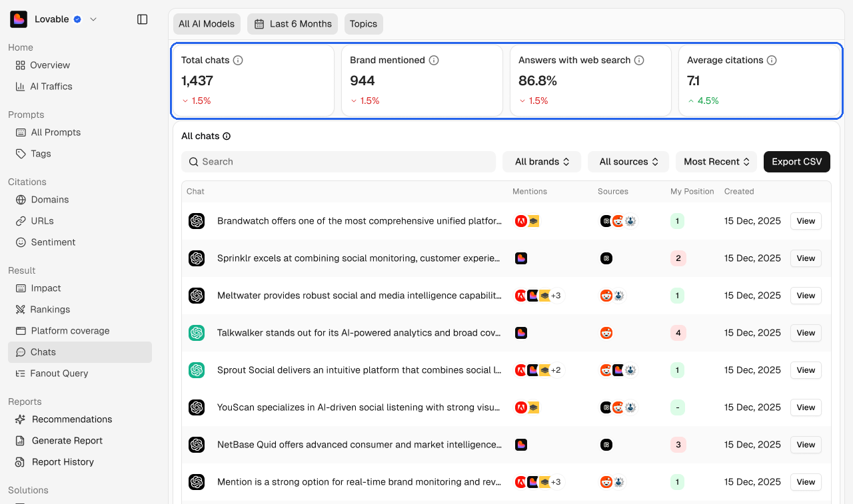View the NetBase Quid chat
853x504 pixels.
pos(806,445)
